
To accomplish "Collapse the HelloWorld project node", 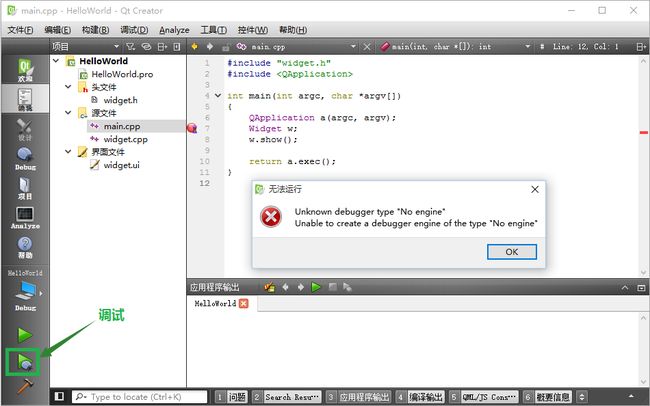I will pyautogui.click(x=56, y=61).
